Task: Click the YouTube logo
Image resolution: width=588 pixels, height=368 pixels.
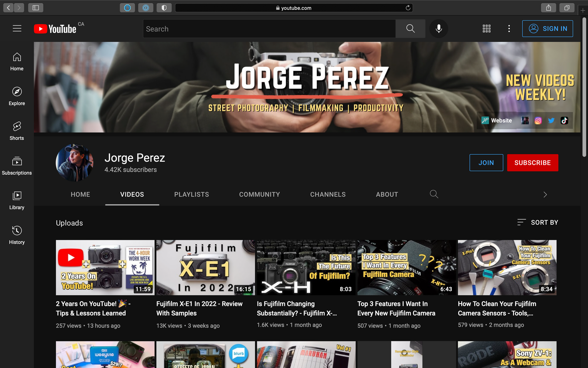Action: coord(55,29)
